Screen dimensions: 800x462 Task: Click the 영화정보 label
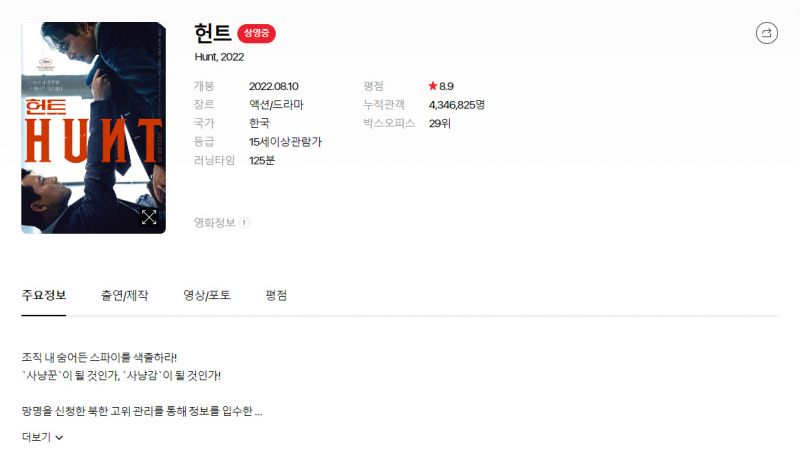214,222
